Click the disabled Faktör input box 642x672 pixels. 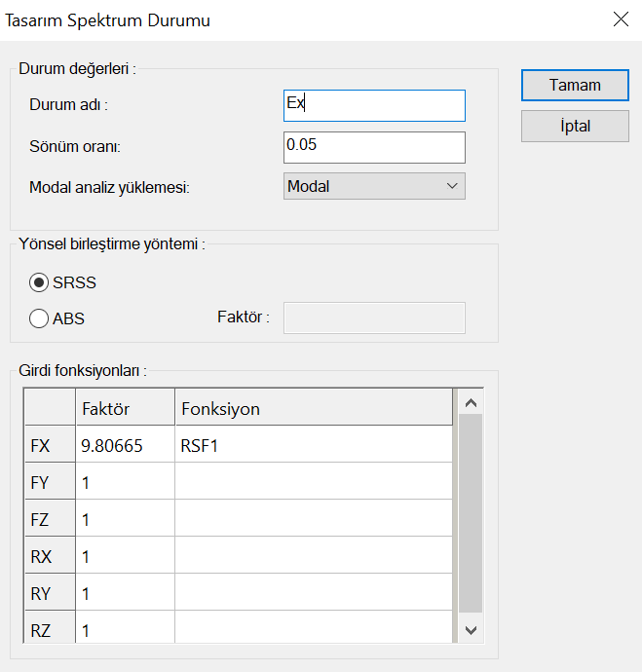[374, 317]
